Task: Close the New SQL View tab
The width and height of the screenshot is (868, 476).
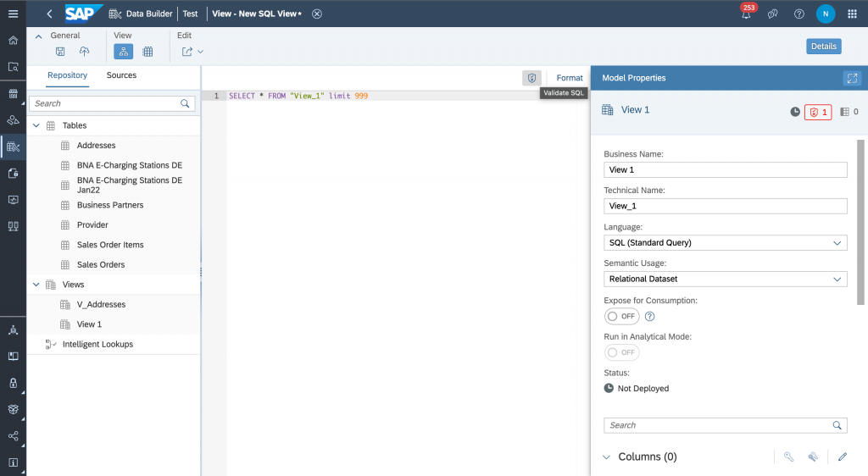Action: click(317, 14)
